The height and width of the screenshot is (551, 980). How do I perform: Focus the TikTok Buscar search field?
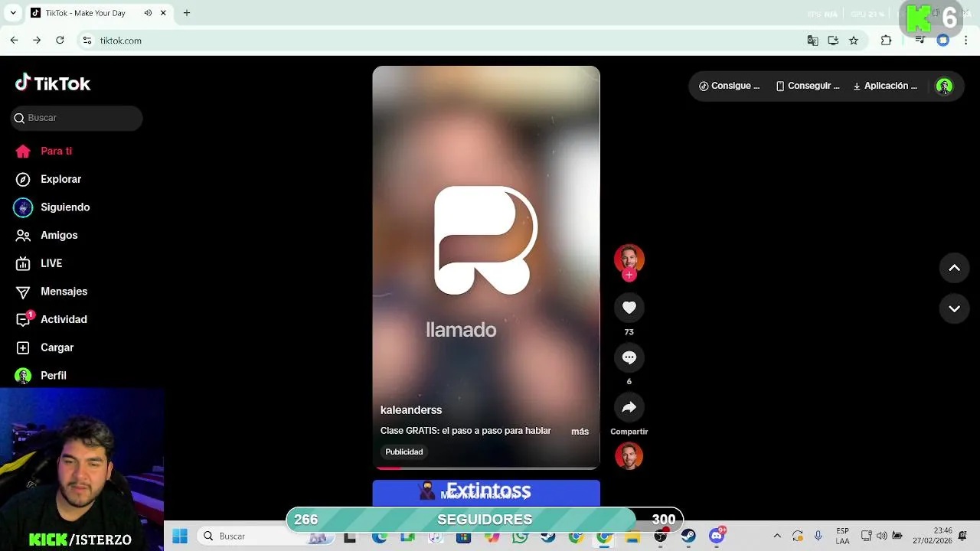77,118
